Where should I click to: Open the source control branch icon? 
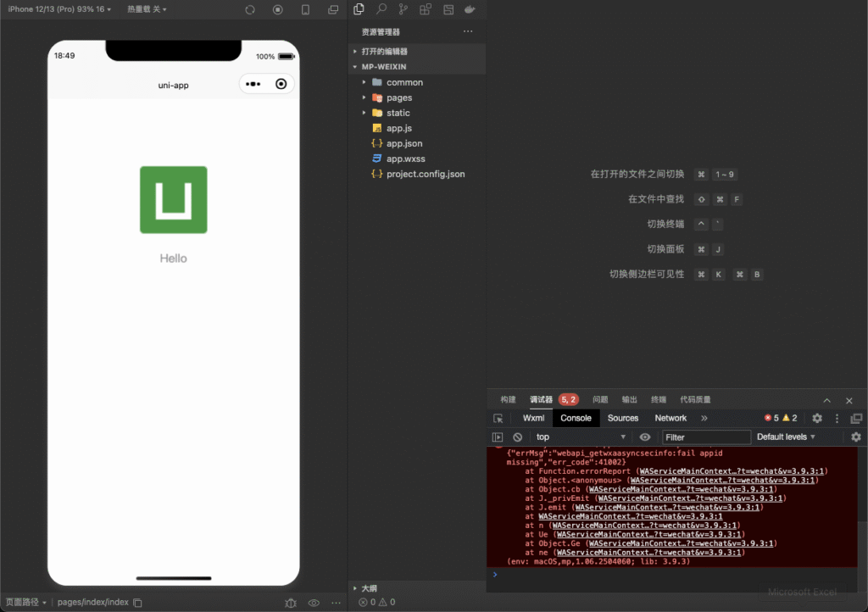(403, 9)
